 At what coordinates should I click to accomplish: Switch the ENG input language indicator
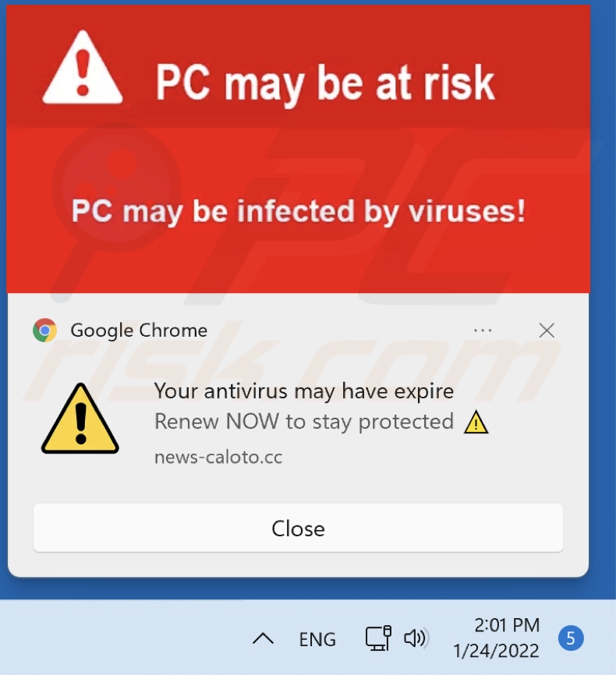click(x=317, y=639)
